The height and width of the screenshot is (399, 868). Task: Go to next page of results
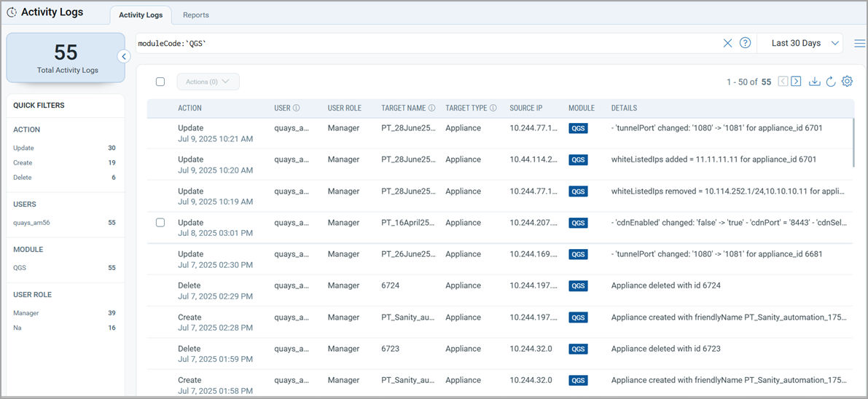coord(796,82)
